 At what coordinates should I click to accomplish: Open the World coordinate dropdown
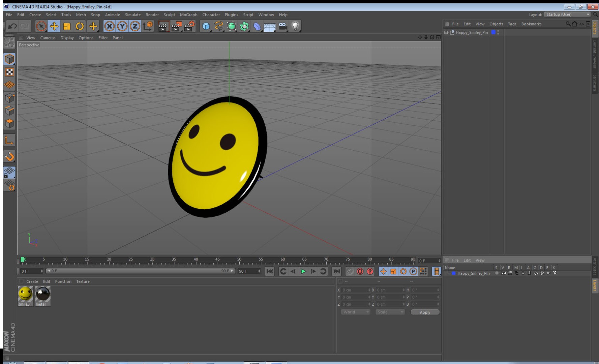356,312
